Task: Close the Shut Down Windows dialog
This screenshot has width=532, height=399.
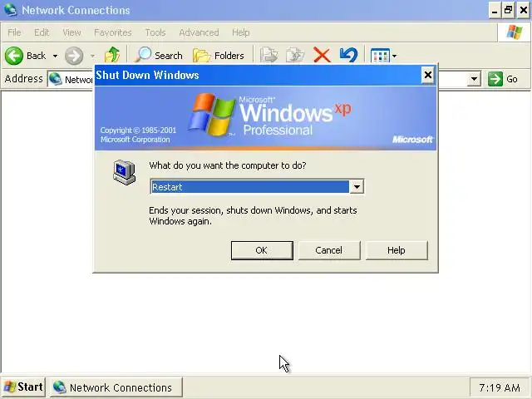Action: coord(428,75)
